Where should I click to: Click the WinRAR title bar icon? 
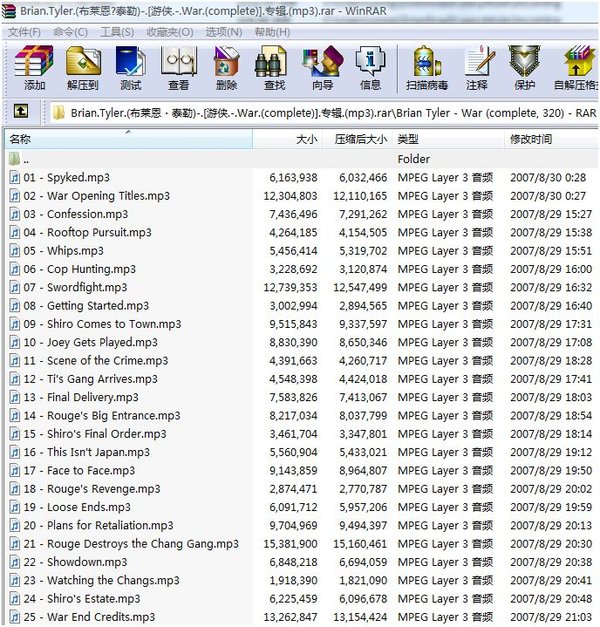tap(9, 11)
